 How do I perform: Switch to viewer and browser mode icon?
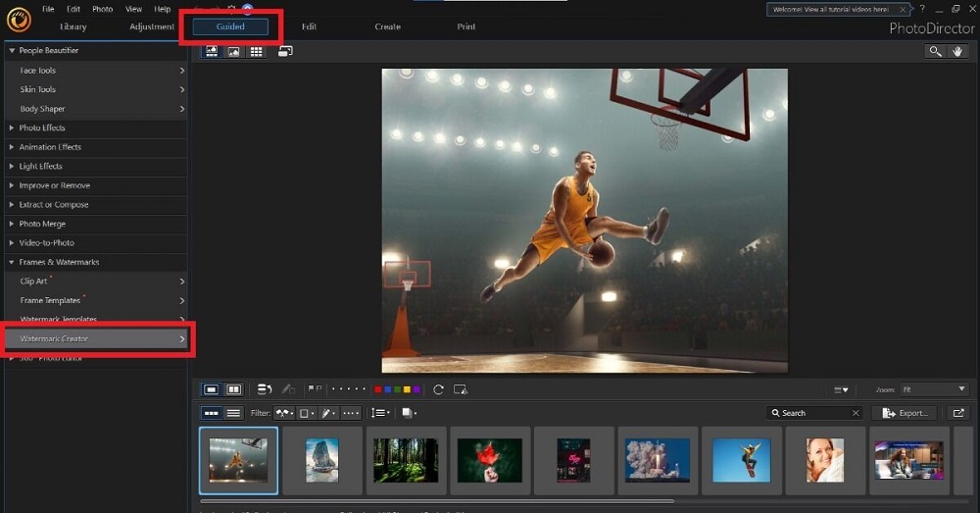click(212, 51)
